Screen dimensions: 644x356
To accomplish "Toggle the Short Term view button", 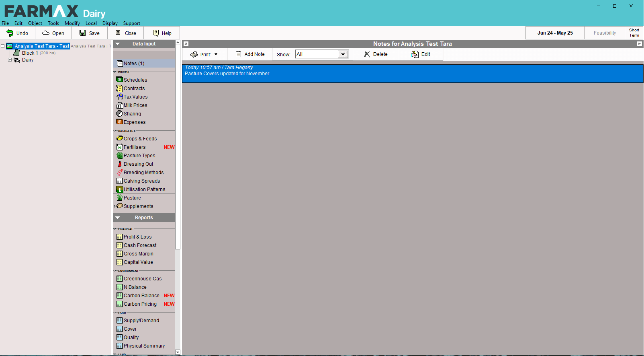I will pos(634,33).
